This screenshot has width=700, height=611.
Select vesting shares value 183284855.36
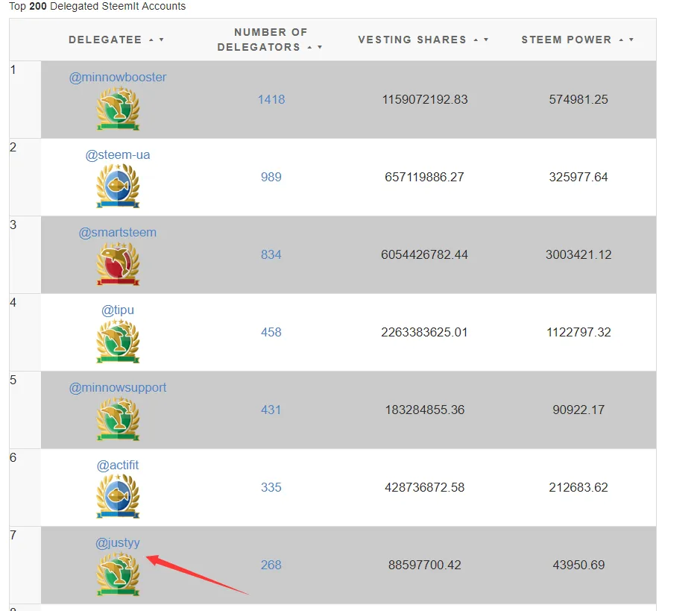(x=425, y=410)
